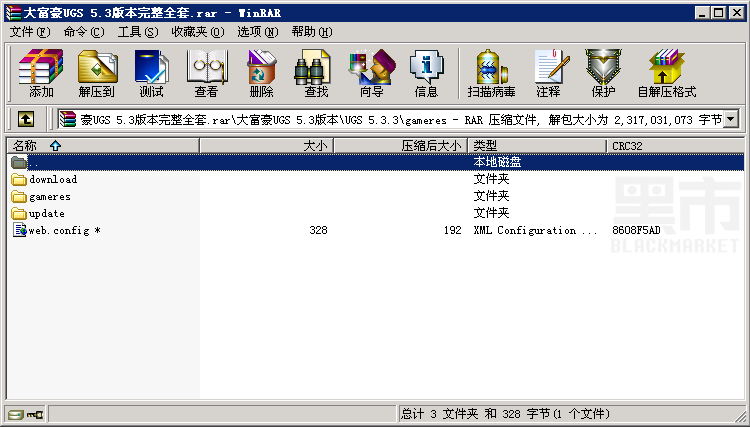Select the 'web.config *' file name
This screenshot has width=750, height=427.
65,230
